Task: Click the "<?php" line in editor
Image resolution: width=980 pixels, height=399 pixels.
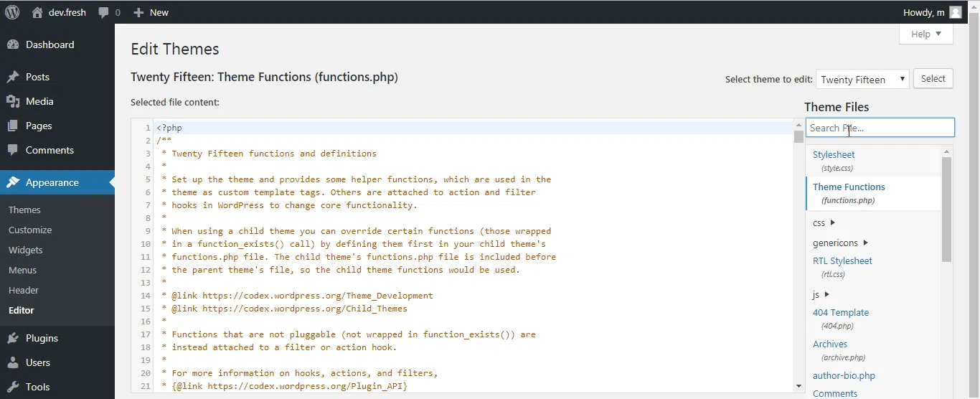Action: pos(169,128)
